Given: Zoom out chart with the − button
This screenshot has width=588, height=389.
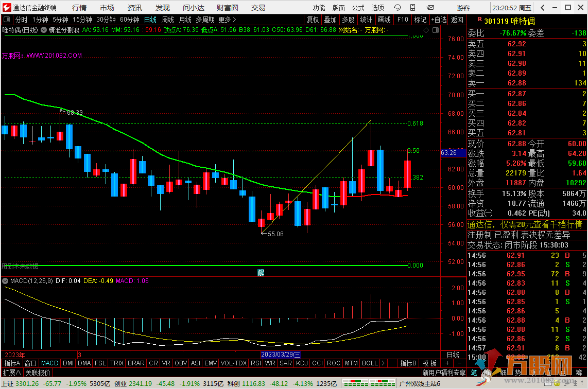Looking at the screenshot, I should [x=460, y=363].
